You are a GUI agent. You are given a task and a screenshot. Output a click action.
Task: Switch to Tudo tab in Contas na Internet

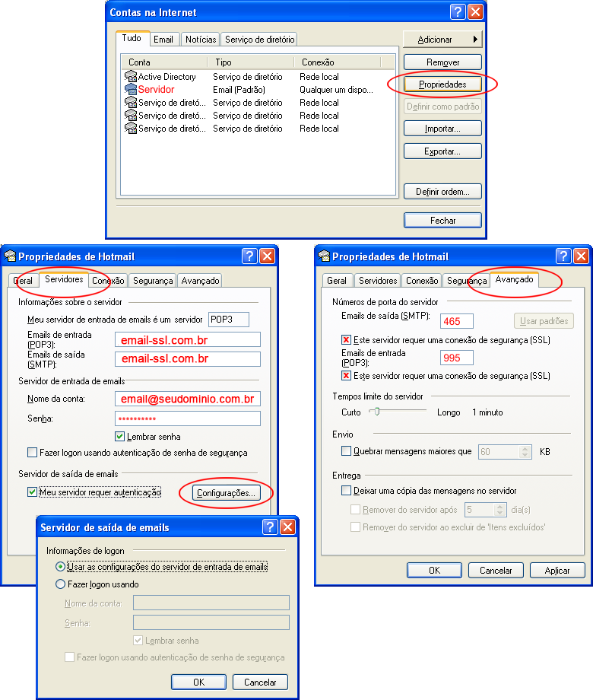tap(132, 38)
